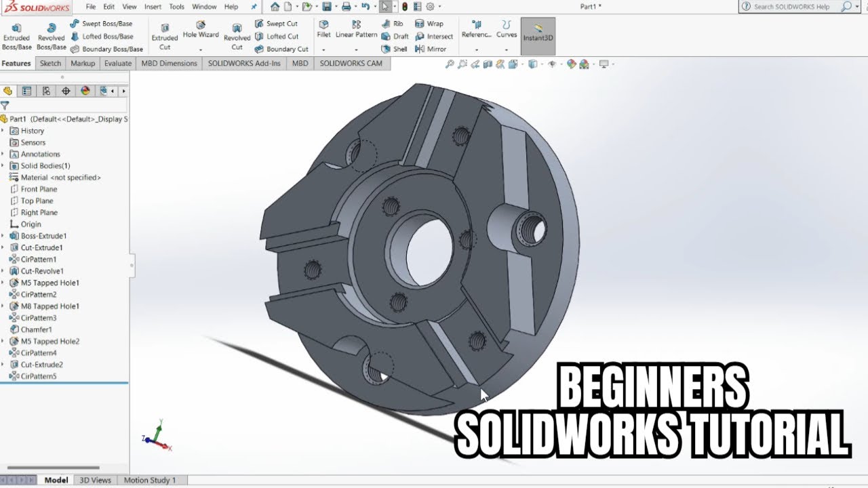
Task: Click the Revolved Cut tool
Action: coord(237,37)
